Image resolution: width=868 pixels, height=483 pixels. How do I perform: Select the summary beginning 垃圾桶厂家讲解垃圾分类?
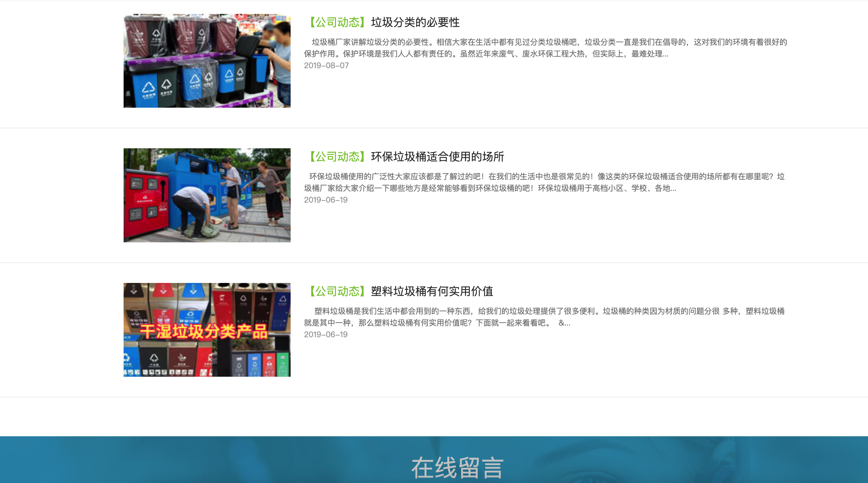[x=545, y=48]
